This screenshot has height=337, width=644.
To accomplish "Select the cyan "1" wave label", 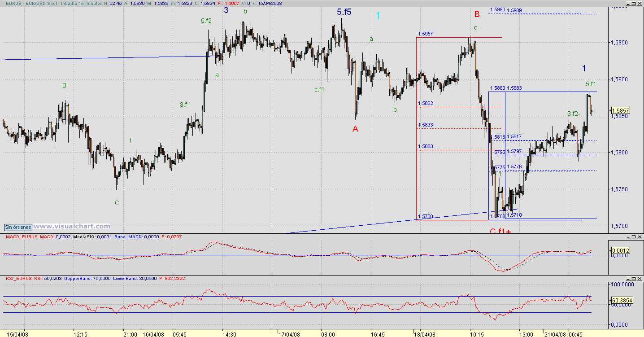I will [x=378, y=16].
